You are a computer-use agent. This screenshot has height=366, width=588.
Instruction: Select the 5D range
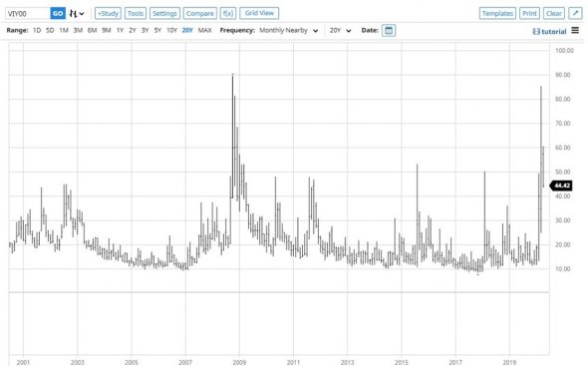[50, 30]
